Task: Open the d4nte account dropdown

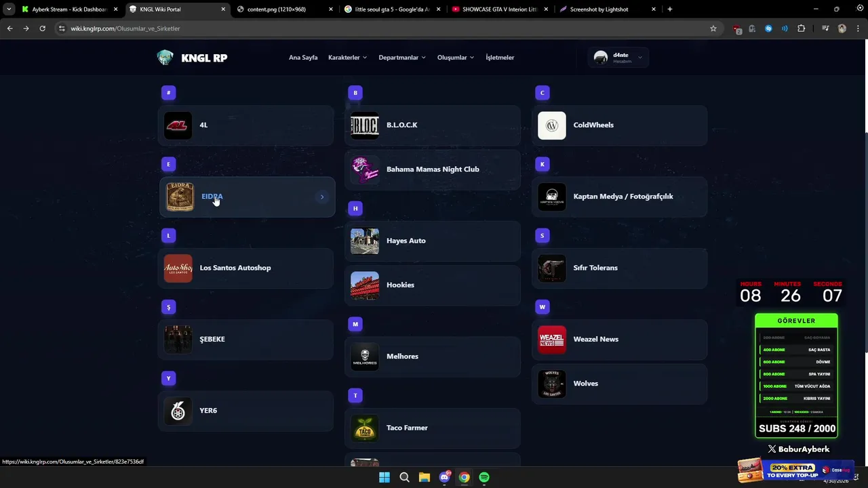Action: (618, 58)
